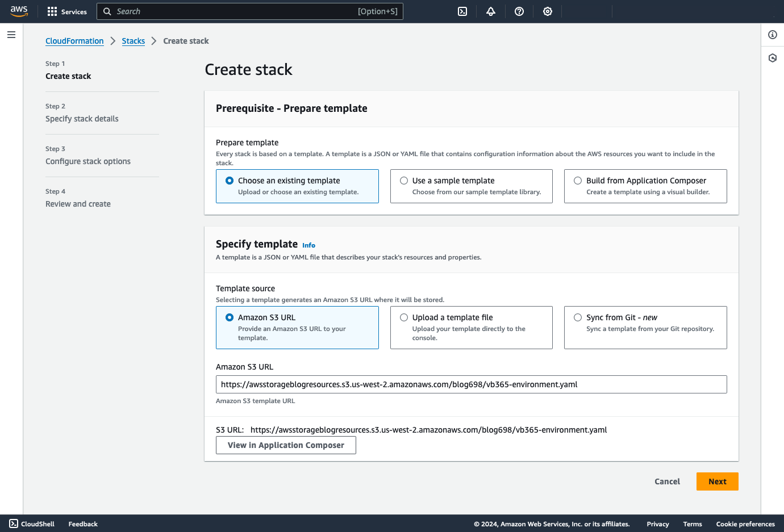The width and height of the screenshot is (784, 532).
Task: Open the Help question mark icon
Action: (x=519, y=11)
